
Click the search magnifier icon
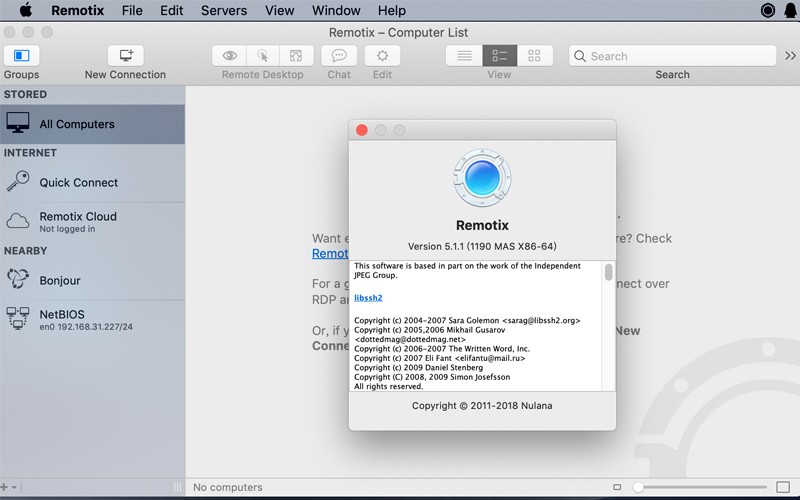[x=580, y=56]
